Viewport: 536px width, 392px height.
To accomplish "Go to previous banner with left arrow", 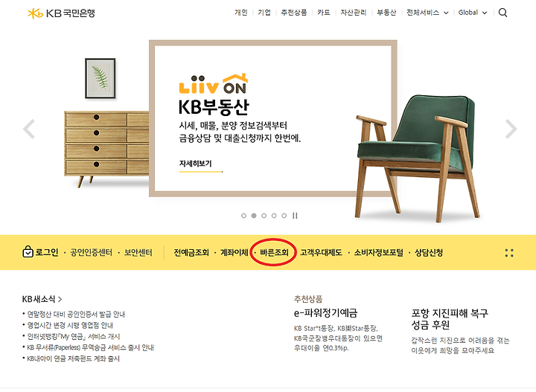I will (29, 129).
